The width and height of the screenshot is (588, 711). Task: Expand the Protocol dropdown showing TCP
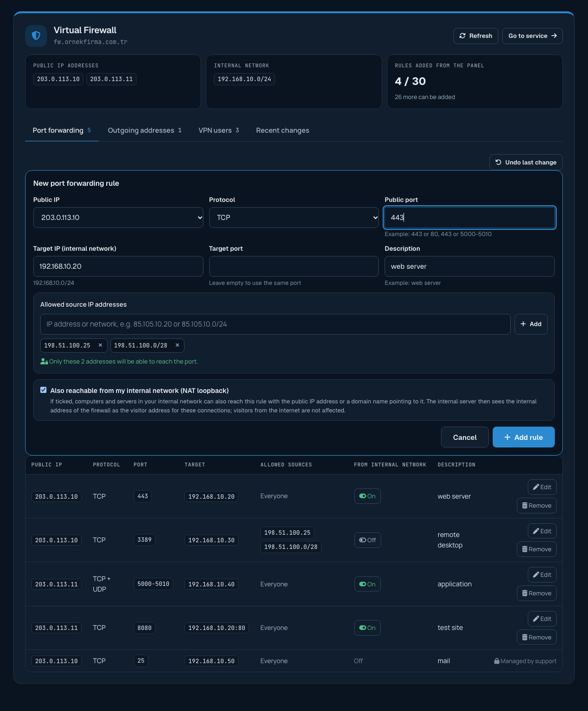click(x=294, y=218)
